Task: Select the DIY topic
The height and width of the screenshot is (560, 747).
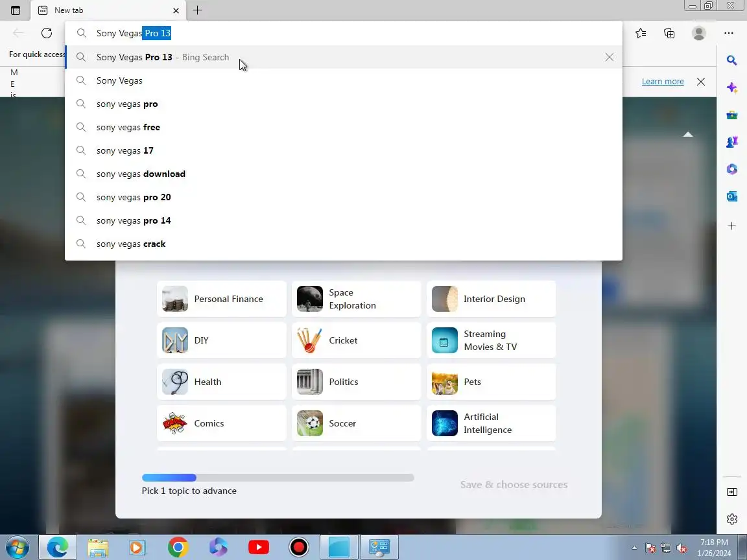Action: click(222, 340)
